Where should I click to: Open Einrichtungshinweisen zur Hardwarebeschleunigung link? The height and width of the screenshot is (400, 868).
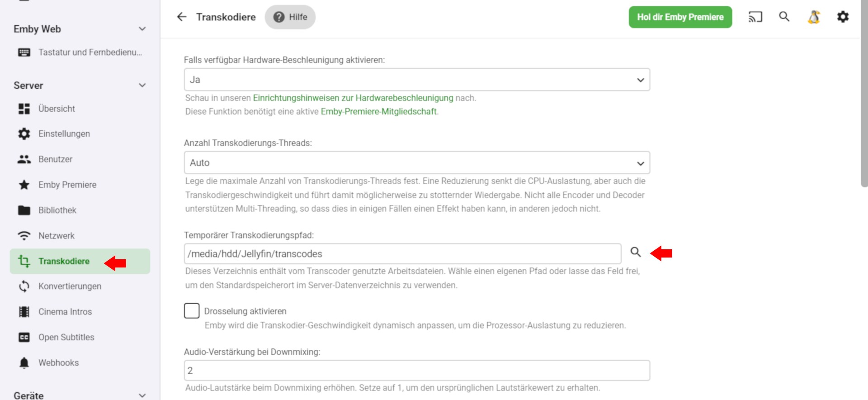[353, 98]
